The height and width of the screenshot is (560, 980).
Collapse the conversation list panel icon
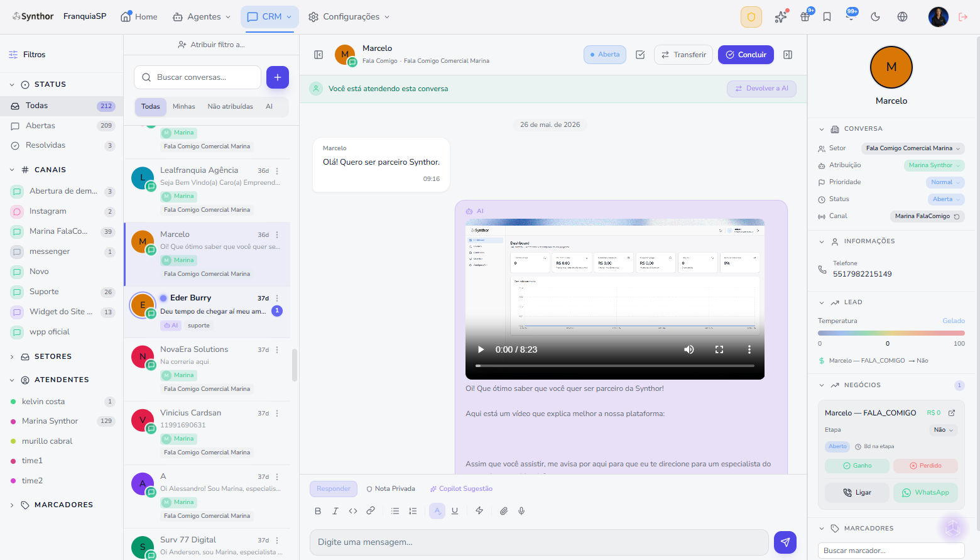coord(318,55)
